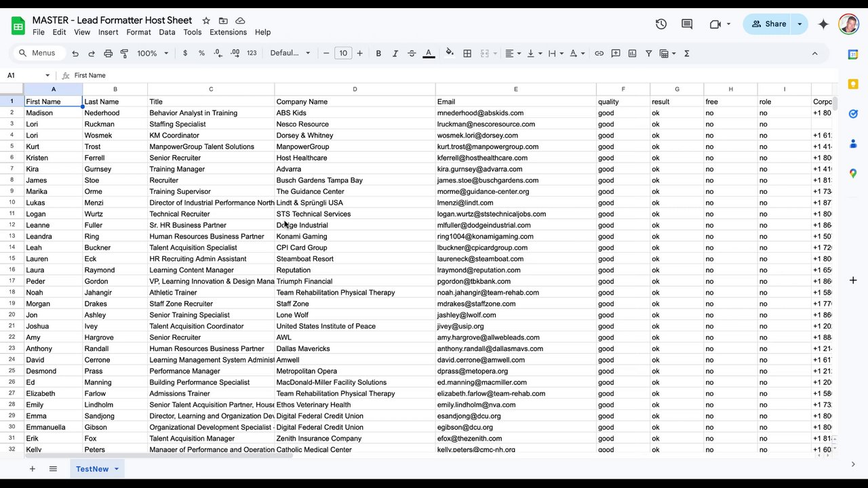Click the Redo icon
Viewport: 868px width, 488px height.
[92, 54]
